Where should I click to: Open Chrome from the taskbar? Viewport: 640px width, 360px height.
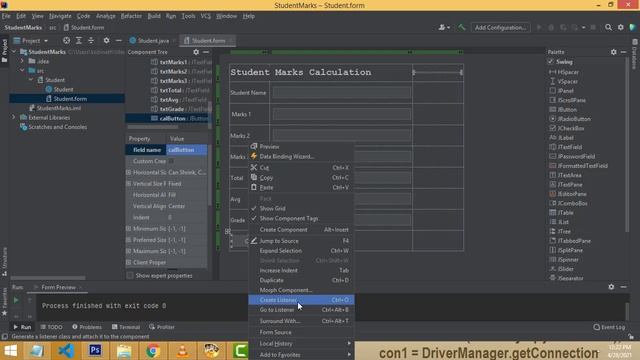pos(153,351)
